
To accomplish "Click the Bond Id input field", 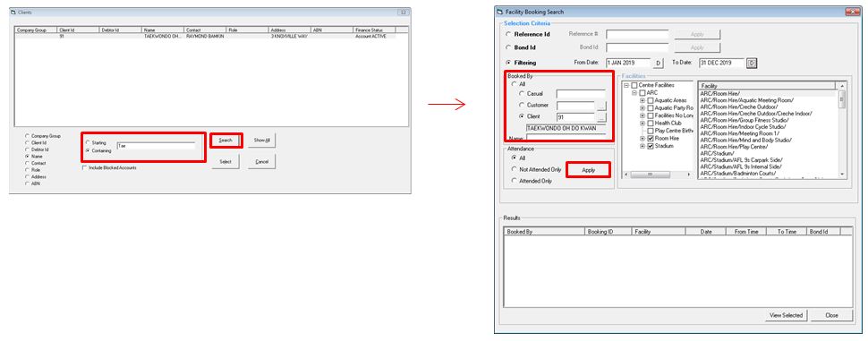I will pos(638,48).
